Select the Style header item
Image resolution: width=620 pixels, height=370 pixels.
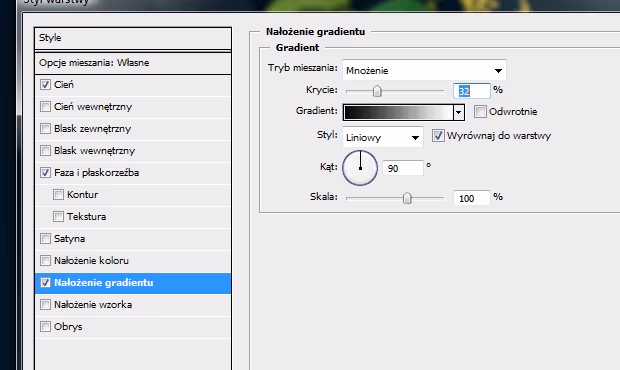(133, 38)
